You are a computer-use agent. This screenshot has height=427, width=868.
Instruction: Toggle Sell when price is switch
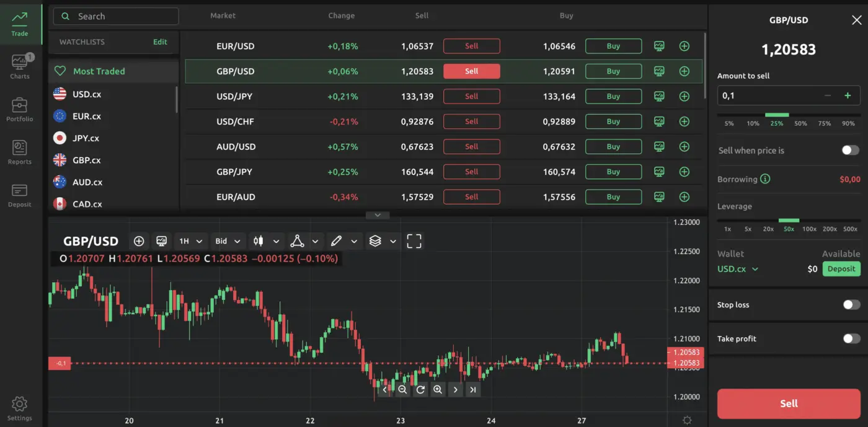click(851, 150)
